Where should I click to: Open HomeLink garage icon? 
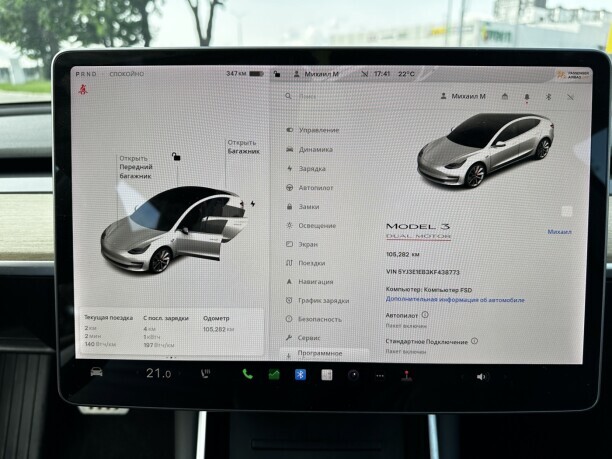click(x=505, y=96)
